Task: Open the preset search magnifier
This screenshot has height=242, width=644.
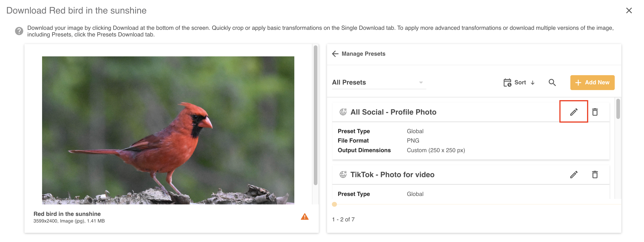Action: pos(552,82)
